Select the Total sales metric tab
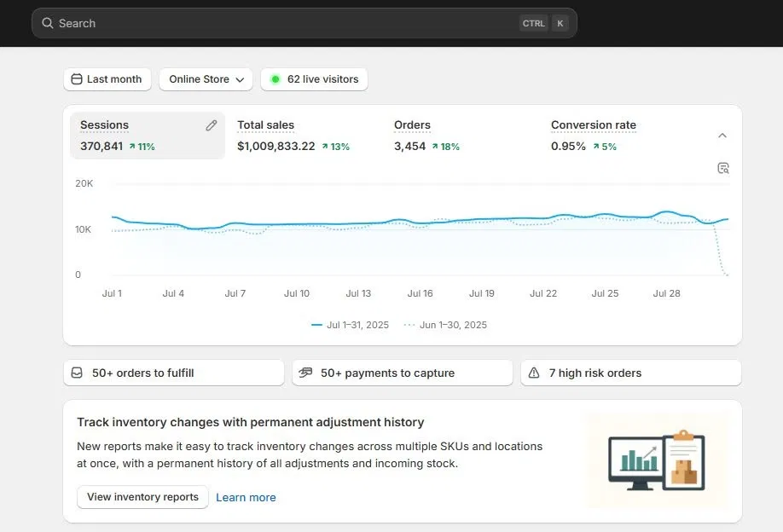 304,136
